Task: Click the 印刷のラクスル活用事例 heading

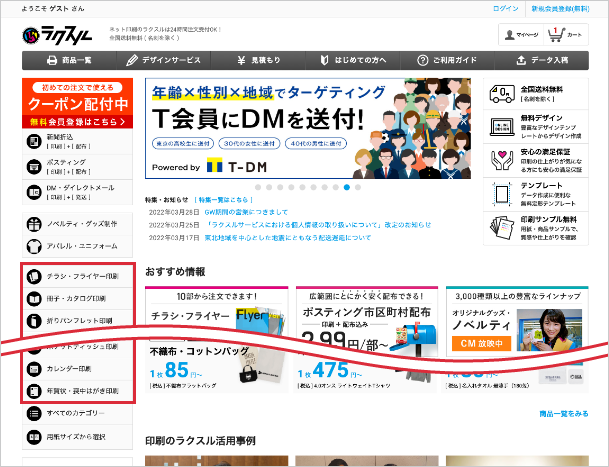Action: pyautogui.click(x=200, y=441)
